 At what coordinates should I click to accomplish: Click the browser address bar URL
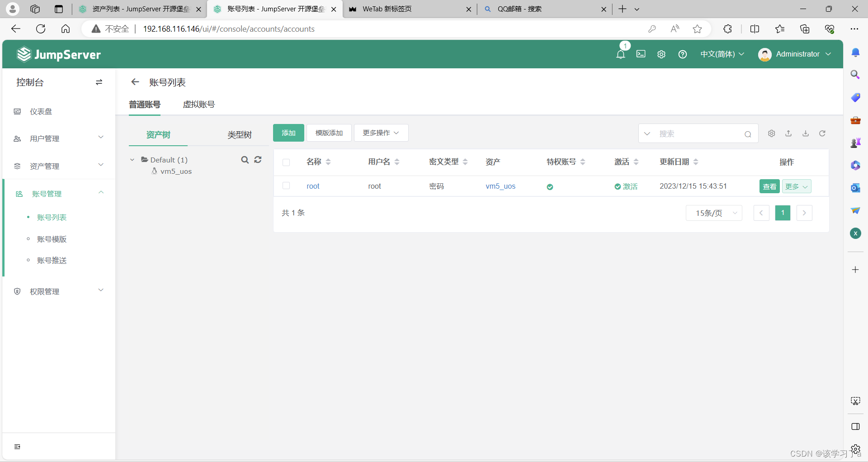(229, 29)
